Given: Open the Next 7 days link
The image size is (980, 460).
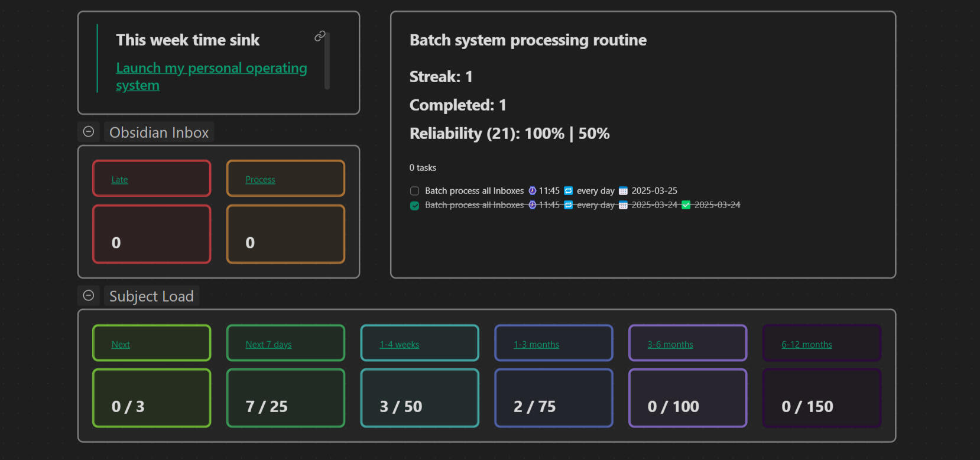Looking at the screenshot, I should point(268,345).
